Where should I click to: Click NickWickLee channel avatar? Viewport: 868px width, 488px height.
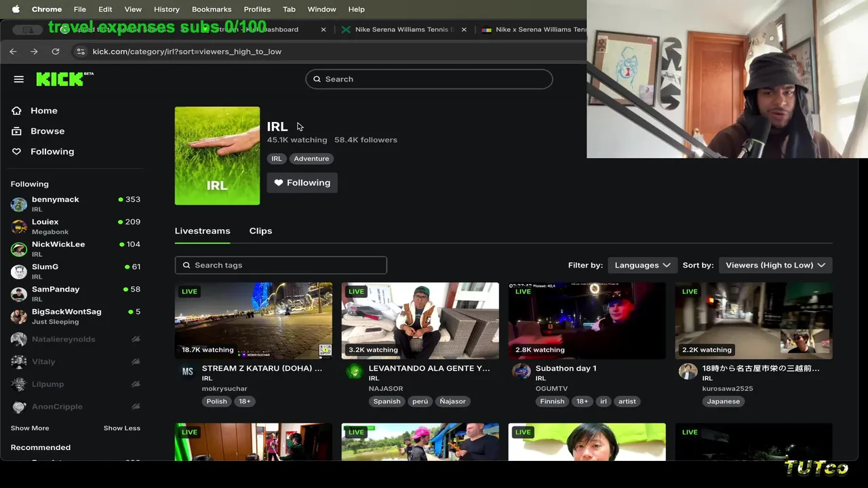pos(19,249)
